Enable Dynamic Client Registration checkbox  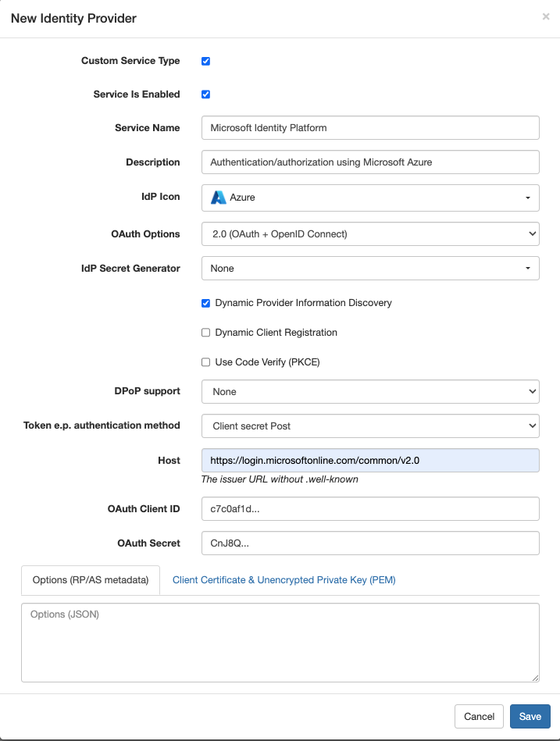[x=205, y=333]
